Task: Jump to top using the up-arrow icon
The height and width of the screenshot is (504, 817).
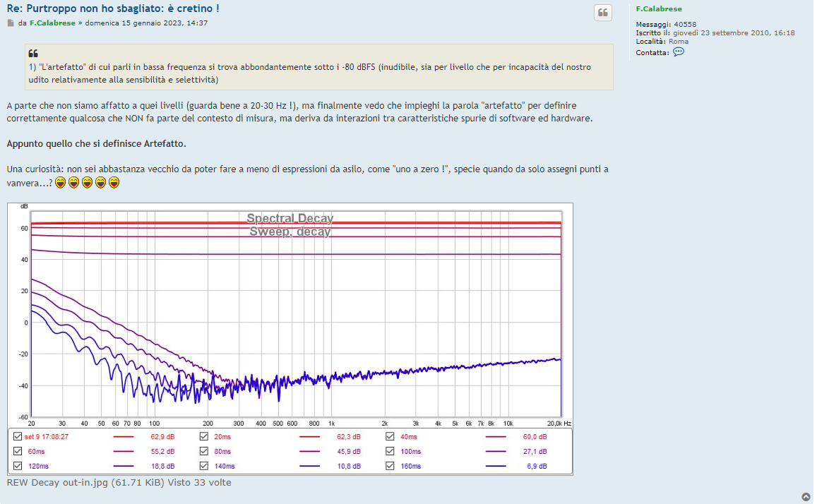Action: [806, 497]
